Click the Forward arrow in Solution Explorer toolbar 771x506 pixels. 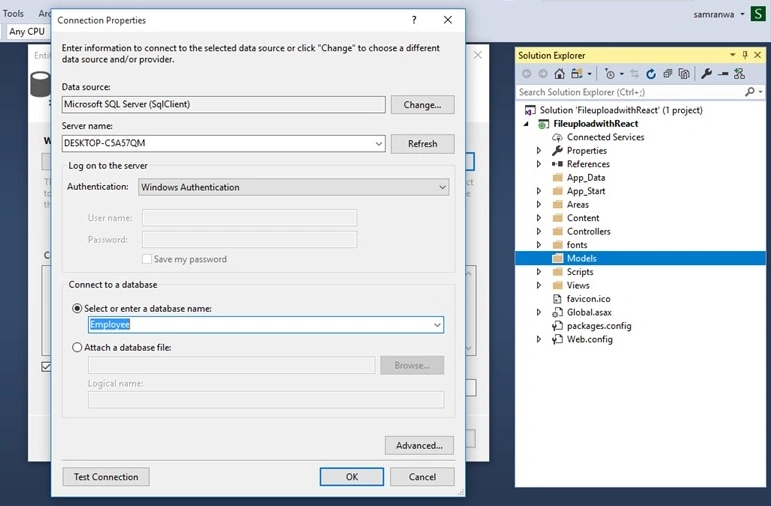tap(543, 74)
